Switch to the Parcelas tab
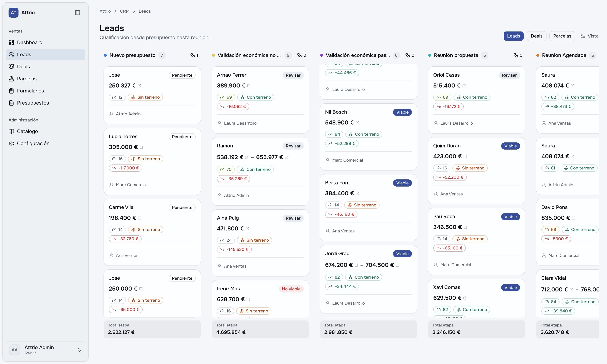 coord(562,36)
